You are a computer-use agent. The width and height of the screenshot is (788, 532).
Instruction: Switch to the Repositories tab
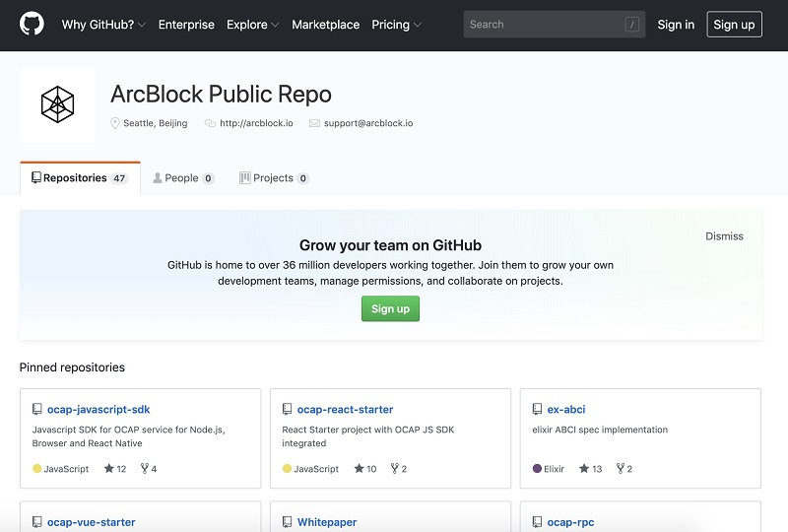tap(80, 178)
